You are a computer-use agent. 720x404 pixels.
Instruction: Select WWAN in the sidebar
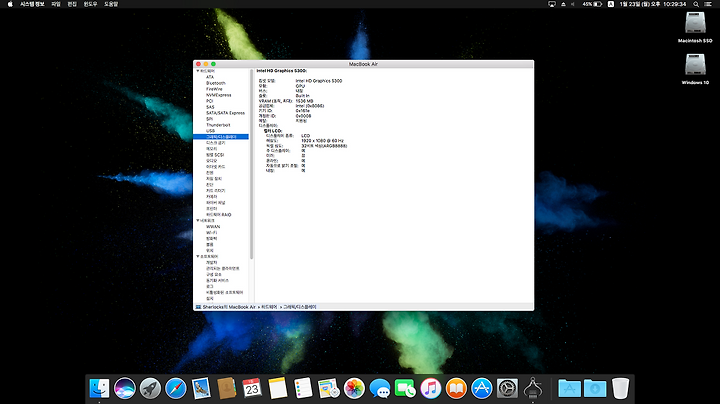click(x=213, y=227)
